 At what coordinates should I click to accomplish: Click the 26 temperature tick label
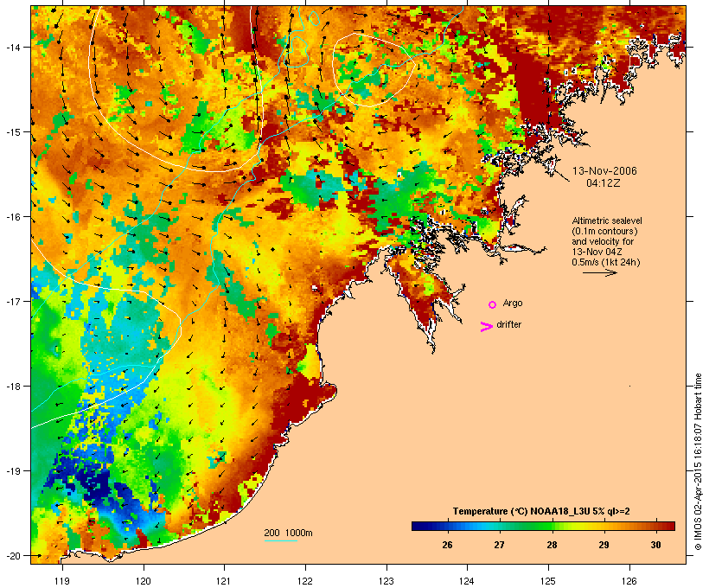[447, 545]
